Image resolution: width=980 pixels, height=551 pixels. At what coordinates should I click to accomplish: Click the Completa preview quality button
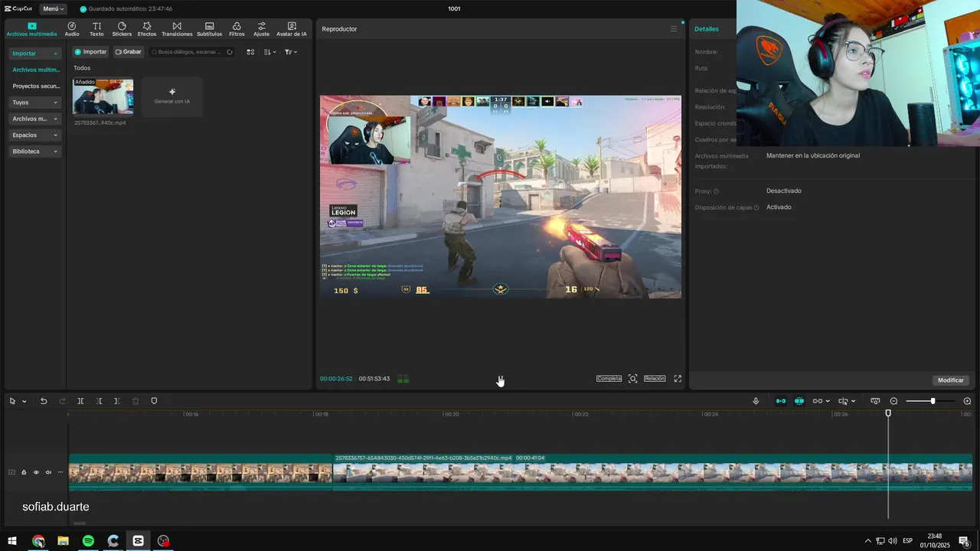[x=609, y=379]
